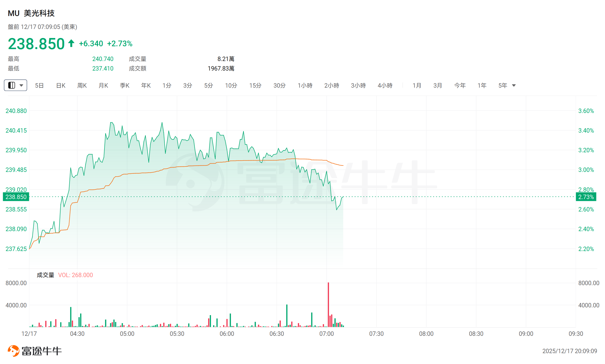Switch to the 5日 chart tab
Screen dimensions: 605x364
coord(39,85)
